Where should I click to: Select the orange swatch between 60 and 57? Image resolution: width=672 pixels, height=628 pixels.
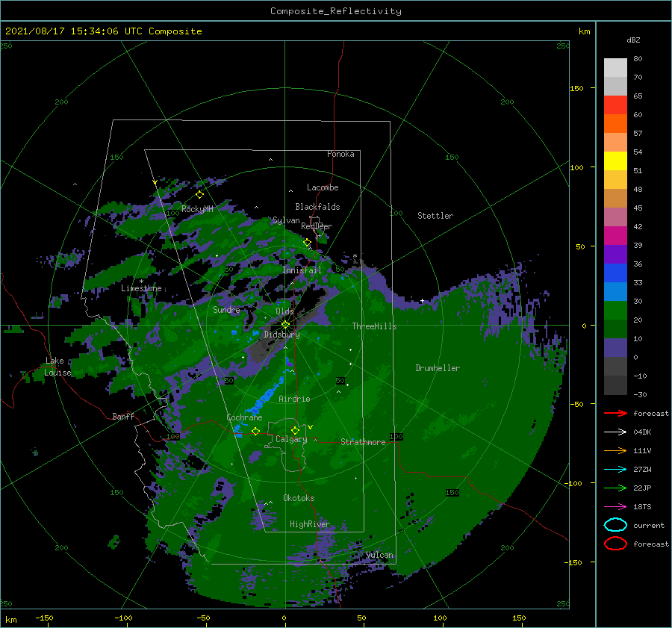pyautogui.click(x=615, y=124)
